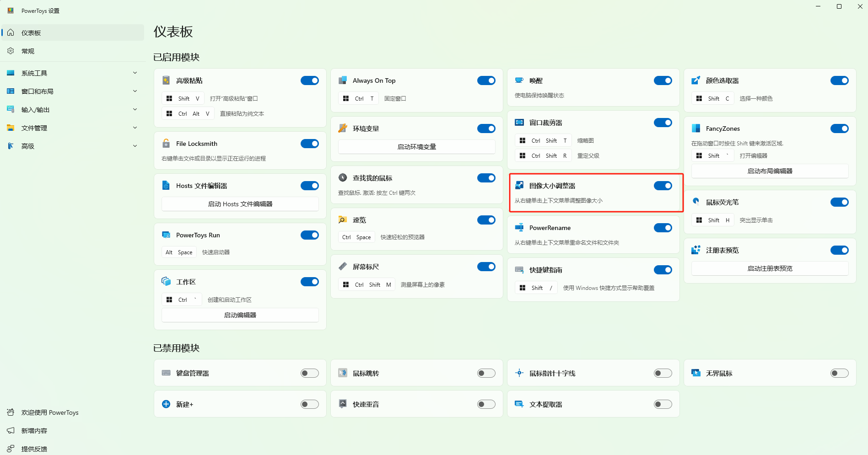Turn off the Always On Top switch
Viewport: 868px width, 455px height.
click(486, 80)
